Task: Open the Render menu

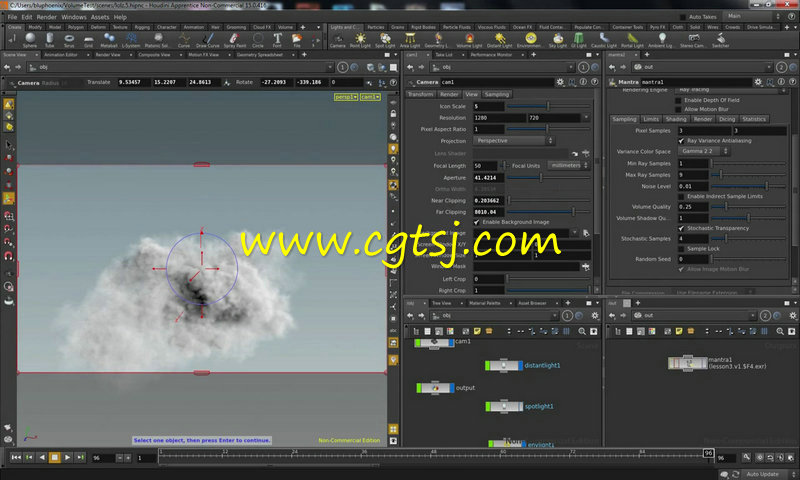Action: click(x=46, y=17)
